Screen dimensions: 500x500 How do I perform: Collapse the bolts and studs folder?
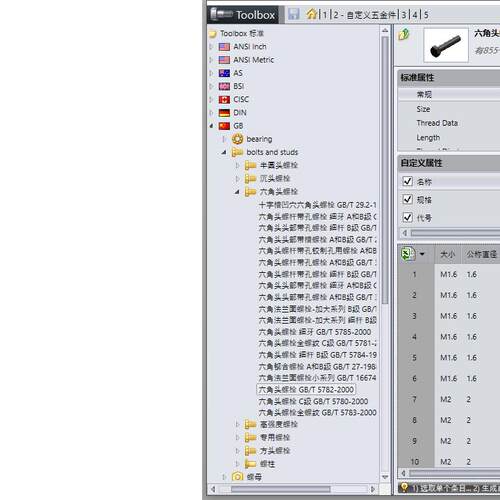point(224,152)
